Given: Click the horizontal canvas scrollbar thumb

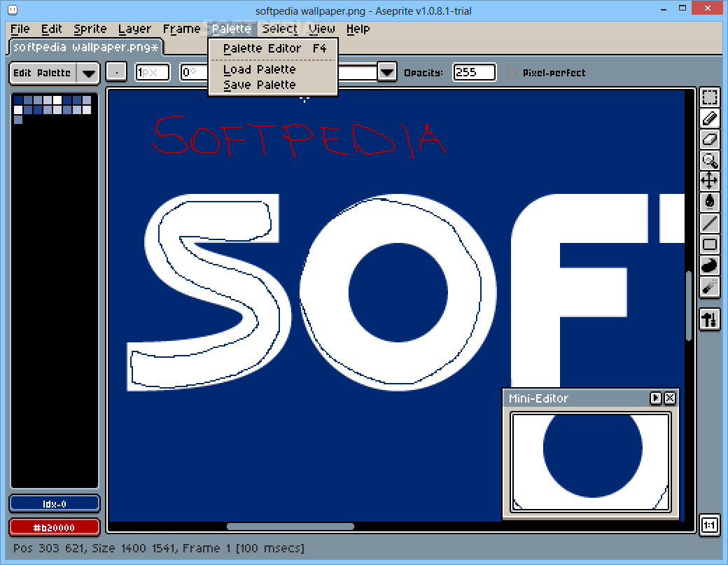Looking at the screenshot, I should tap(290, 526).
